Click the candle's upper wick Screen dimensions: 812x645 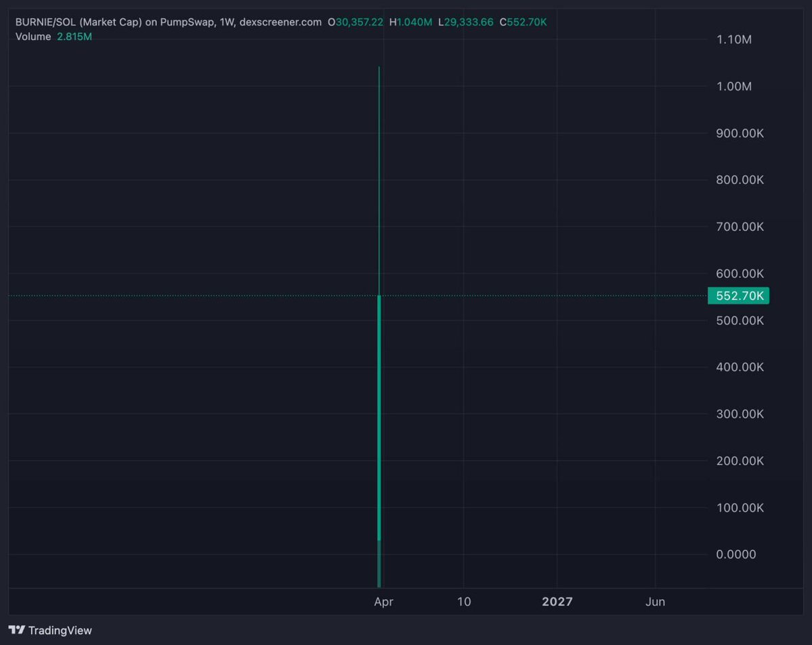coord(379,176)
